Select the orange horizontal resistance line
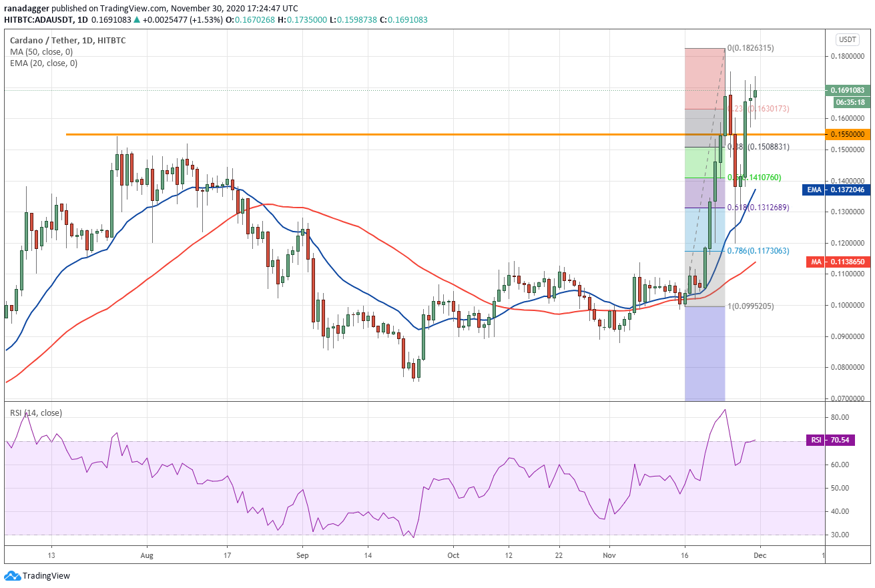The image size is (875, 588). point(445,134)
